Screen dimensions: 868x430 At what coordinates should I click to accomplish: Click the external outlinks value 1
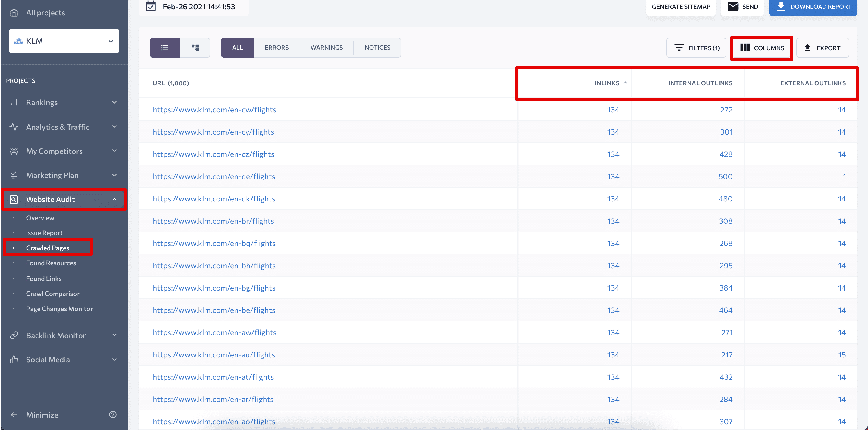(x=844, y=176)
